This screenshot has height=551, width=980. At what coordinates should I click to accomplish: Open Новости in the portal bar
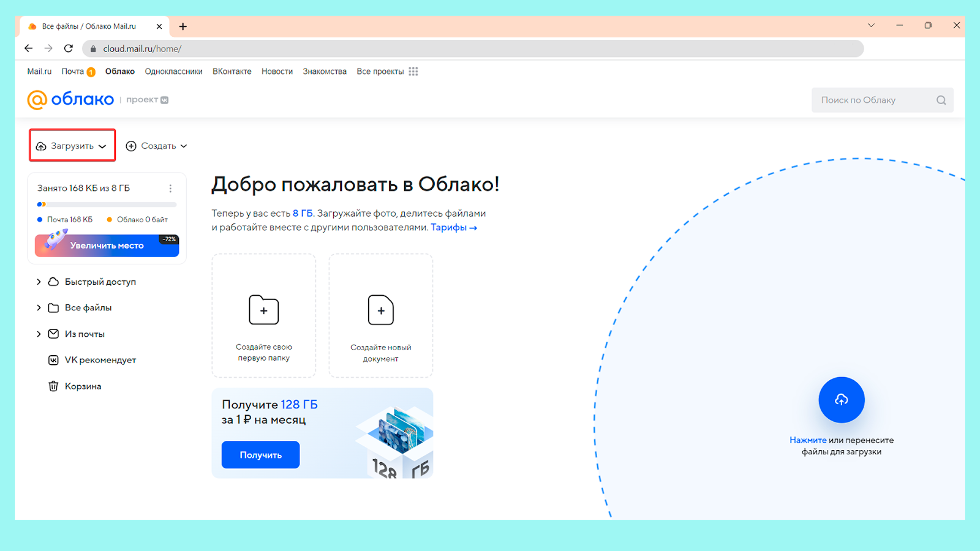(x=277, y=72)
